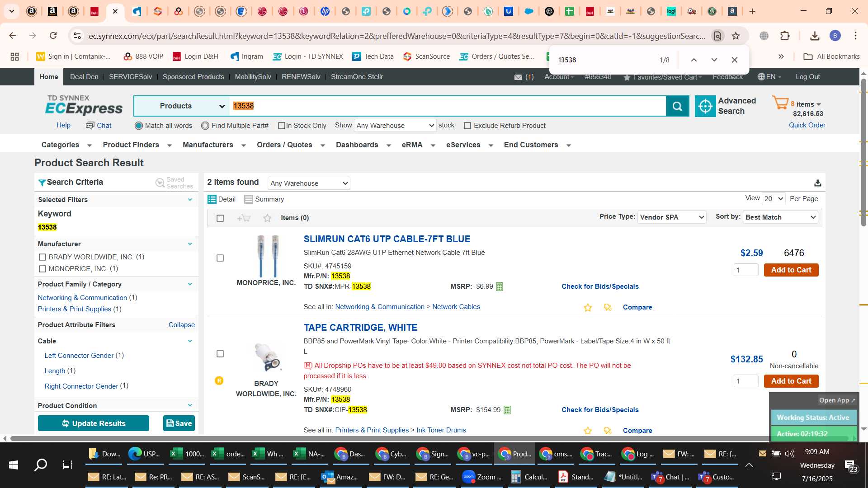Select TAPE CARTRIDGE row checkbox
Image resolution: width=868 pixels, height=488 pixels.
[220, 354]
